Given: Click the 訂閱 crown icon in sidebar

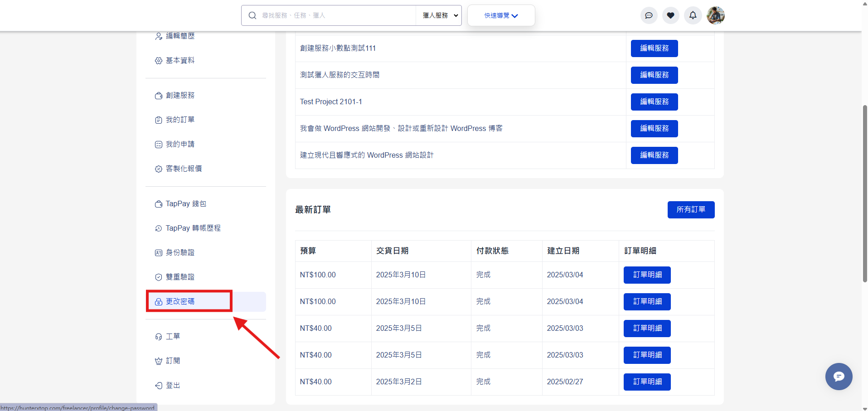Looking at the screenshot, I should pos(159,361).
